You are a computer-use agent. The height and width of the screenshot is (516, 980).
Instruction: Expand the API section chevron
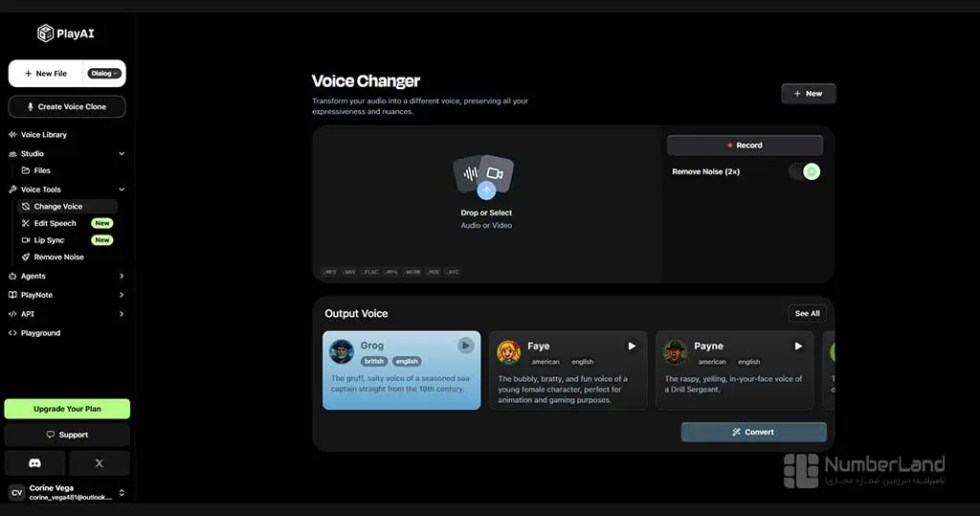pos(122,314)
